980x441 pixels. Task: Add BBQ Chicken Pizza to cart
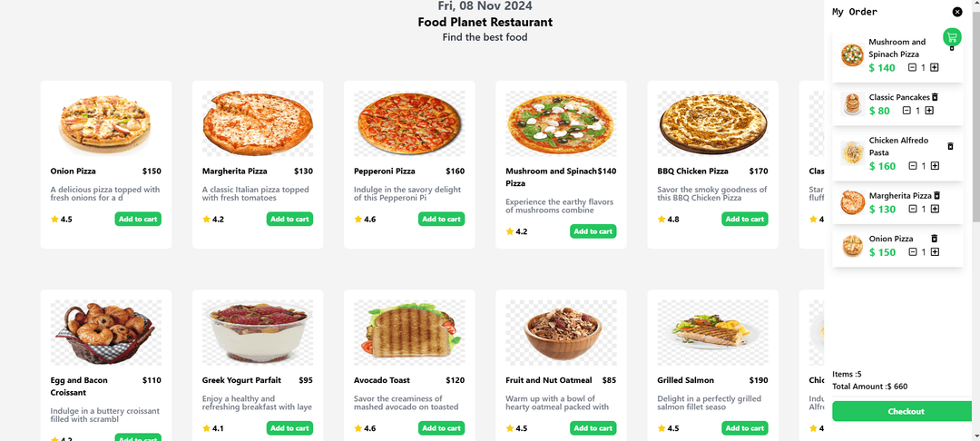(x=745, y=219)
